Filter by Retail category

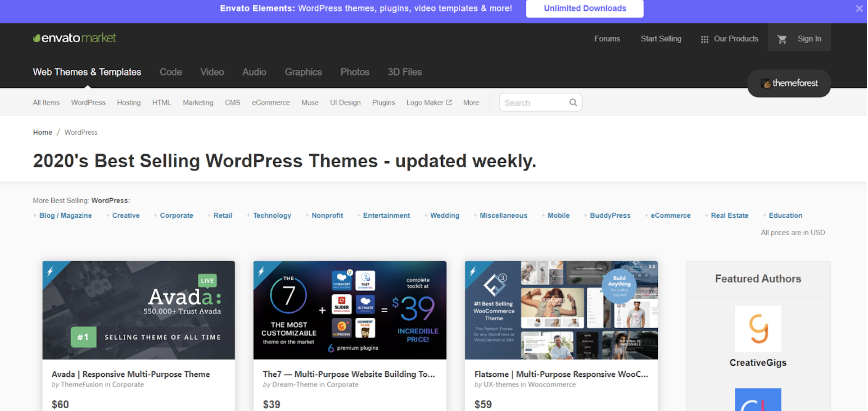pos(223,215)
